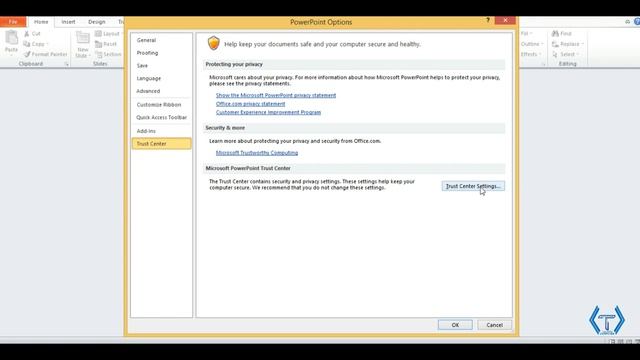This screenshot has width=640, height=360.
Task: Click the dialog help question mark
Action: (488, 20)
